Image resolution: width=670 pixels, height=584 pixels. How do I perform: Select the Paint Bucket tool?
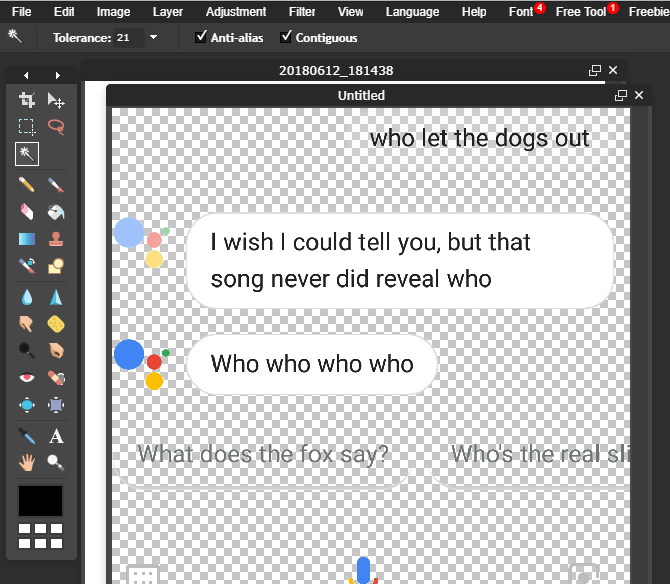(x=56, y=212)
